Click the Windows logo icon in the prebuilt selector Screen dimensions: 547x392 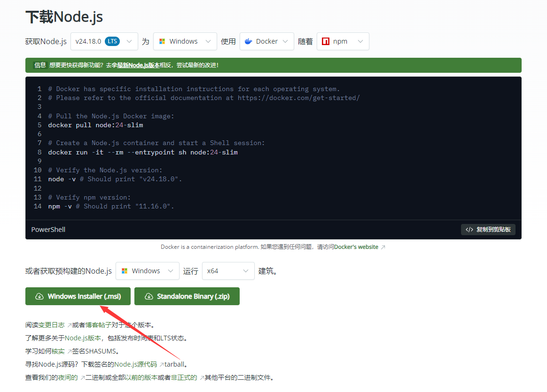pyautogui.click(x=125, y=271)
